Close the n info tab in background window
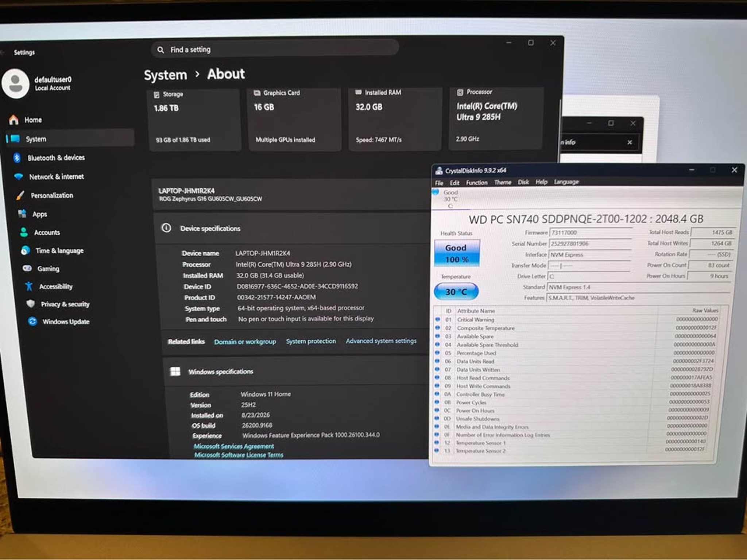The height and width of the screenshot is (560, 747). click(630, 142)
